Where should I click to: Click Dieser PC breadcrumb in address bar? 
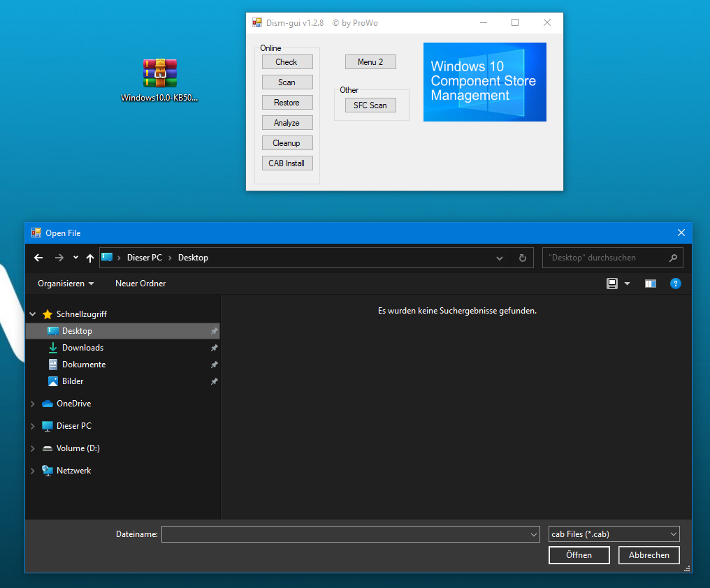point(145,258)
